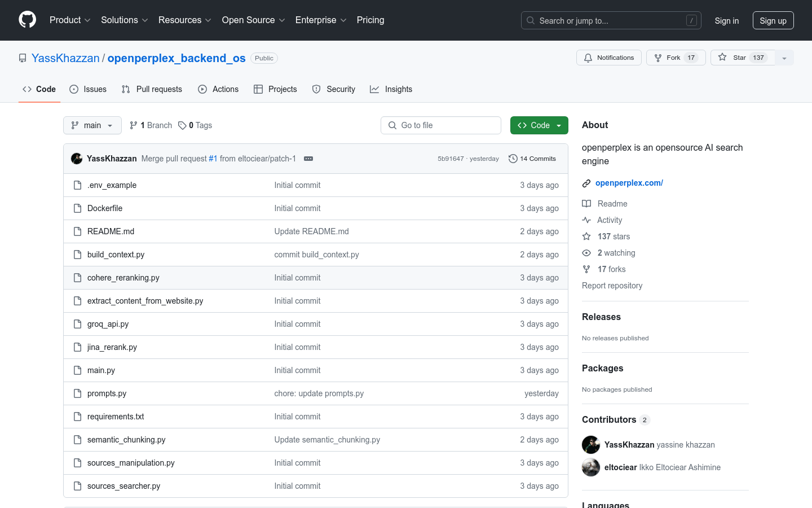
Task: Click file icon next to requirements.txt
Action: coord(78,417)
